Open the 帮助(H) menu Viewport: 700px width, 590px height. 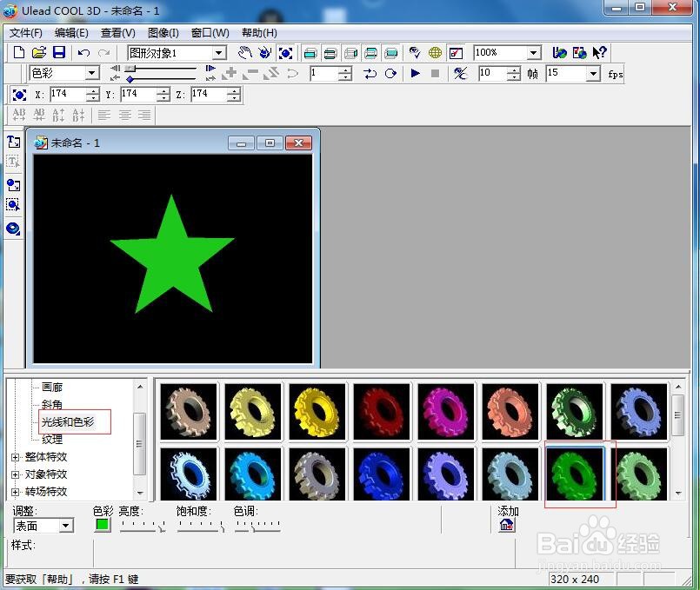[259, 33]
